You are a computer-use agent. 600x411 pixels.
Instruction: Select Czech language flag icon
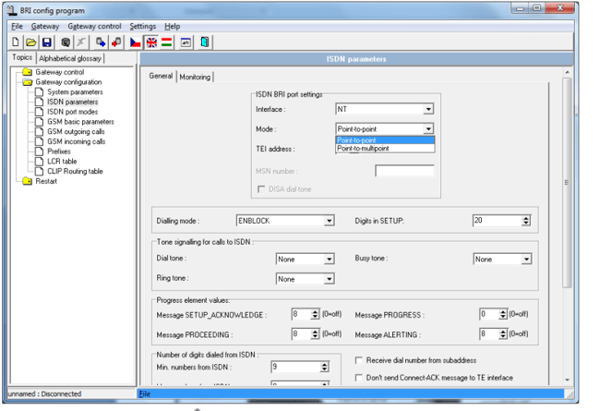135,42
